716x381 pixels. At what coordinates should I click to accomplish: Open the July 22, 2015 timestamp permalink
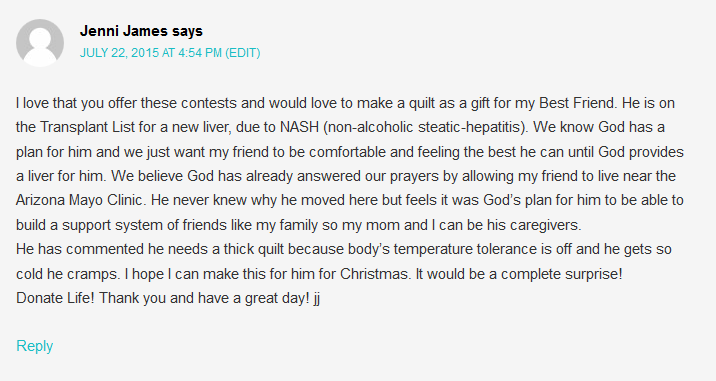pos(151,53)
